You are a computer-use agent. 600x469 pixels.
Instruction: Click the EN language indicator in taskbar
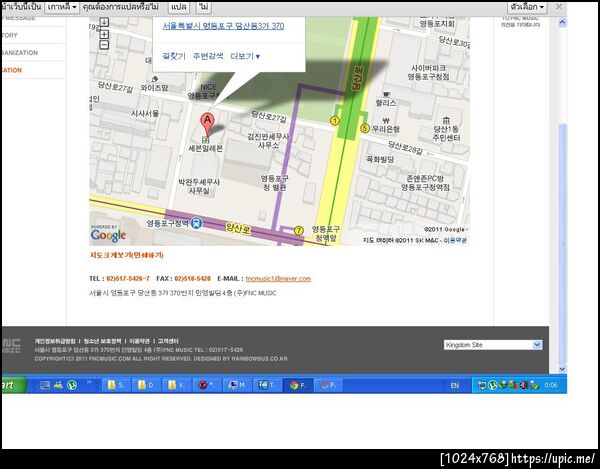pyautogui.click(x=455, y=385)
